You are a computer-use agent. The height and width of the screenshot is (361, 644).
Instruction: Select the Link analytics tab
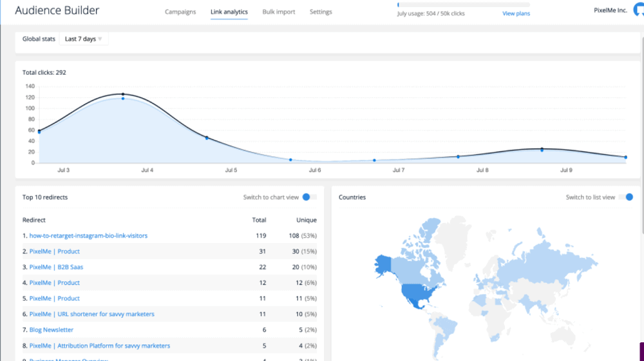pyautogui.click(x=229, y=12)
